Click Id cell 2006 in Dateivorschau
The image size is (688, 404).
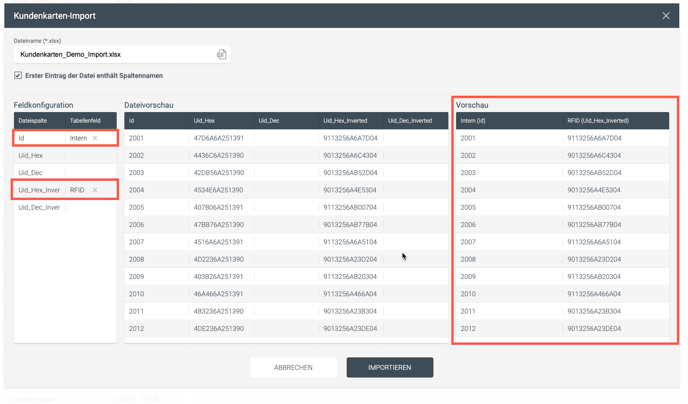(136, 225)
